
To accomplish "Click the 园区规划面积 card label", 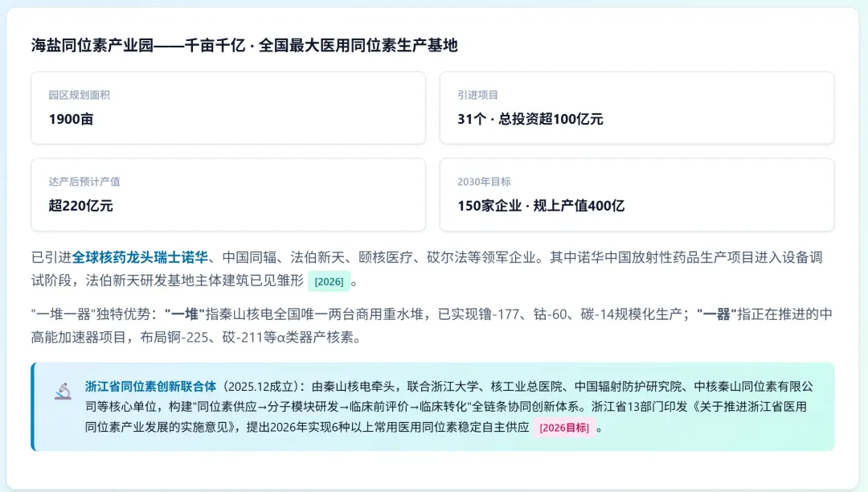I will [79, 95].
